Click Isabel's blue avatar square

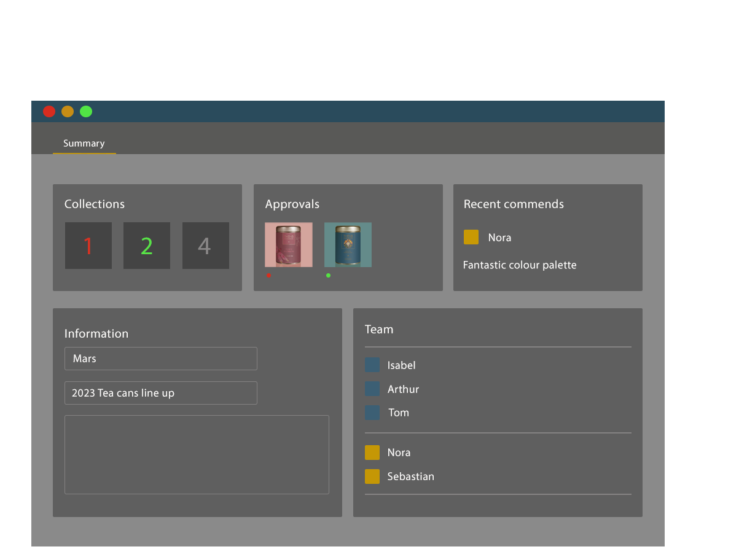pyautogui.click(x=372, y=365)
